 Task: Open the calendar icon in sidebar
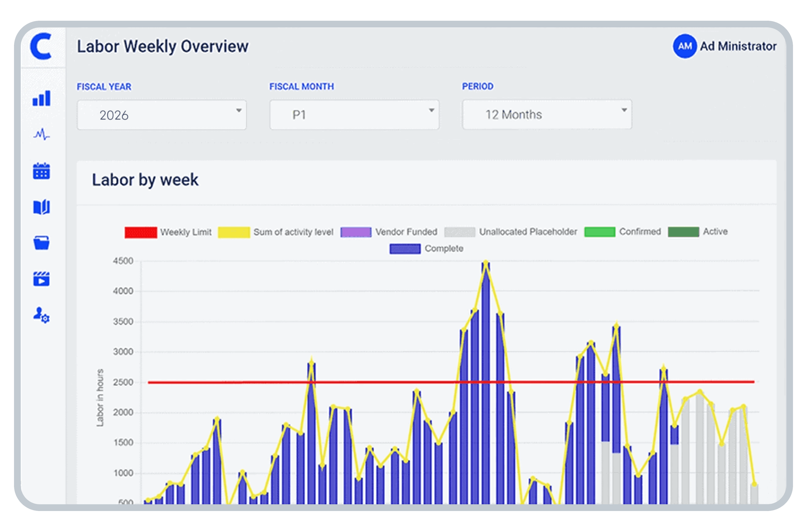coord(41,171)
